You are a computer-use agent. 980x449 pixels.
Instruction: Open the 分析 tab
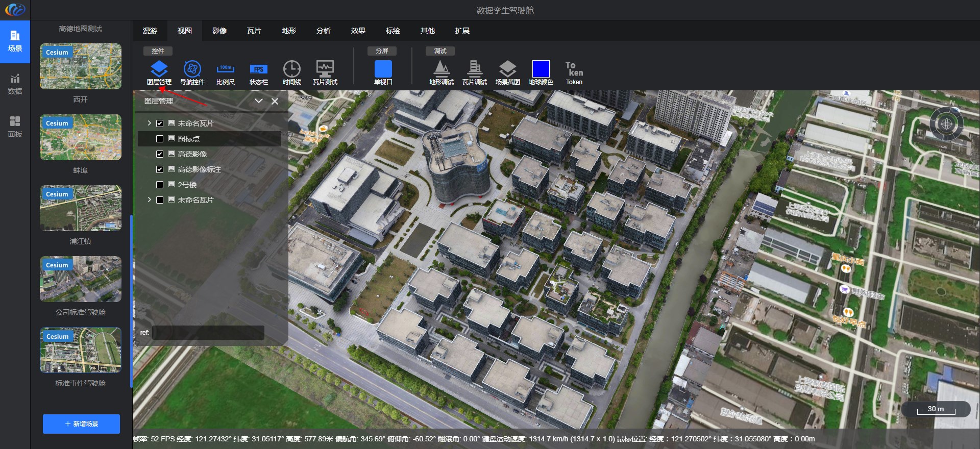pyautogui.click(x=324, y=31)
